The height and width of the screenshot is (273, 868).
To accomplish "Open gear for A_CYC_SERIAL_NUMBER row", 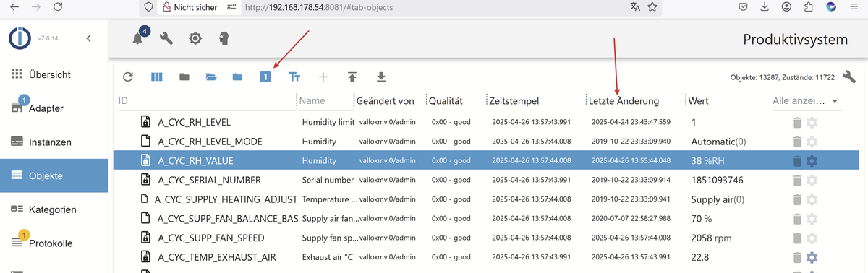I will tap(812, 180).
